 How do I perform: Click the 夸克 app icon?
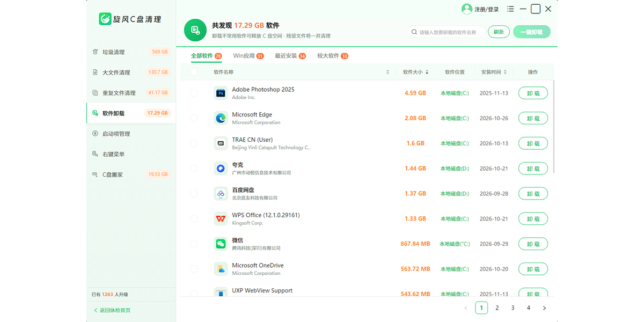tap(221, 169)
